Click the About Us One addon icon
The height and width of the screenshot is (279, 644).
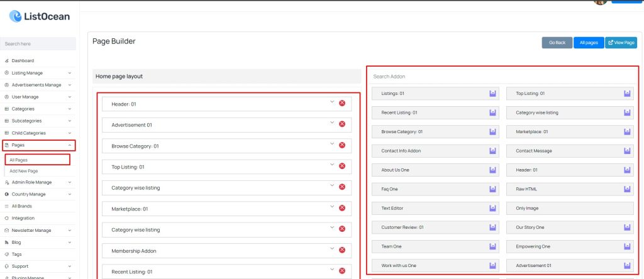tap(492, 170)
